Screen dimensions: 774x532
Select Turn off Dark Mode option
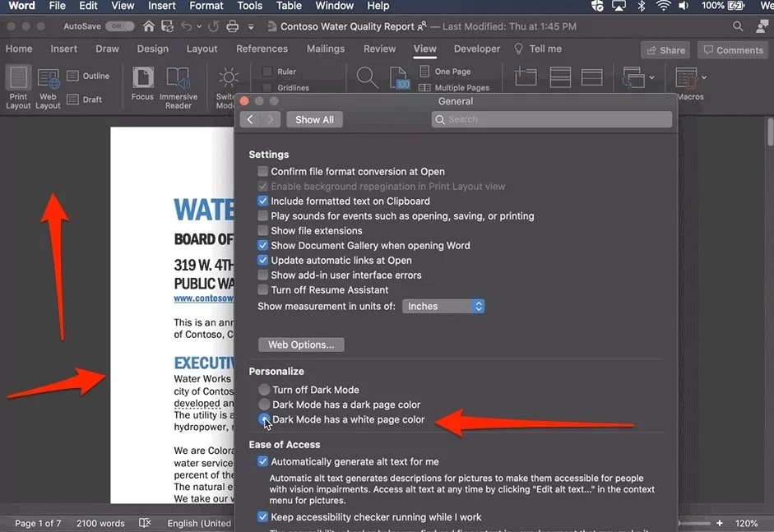[264, 390]
